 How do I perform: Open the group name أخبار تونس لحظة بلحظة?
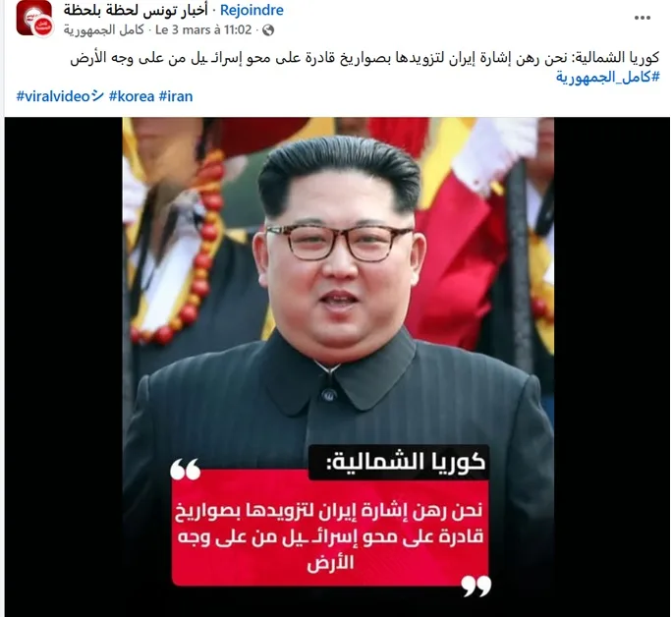pos(136,10)
